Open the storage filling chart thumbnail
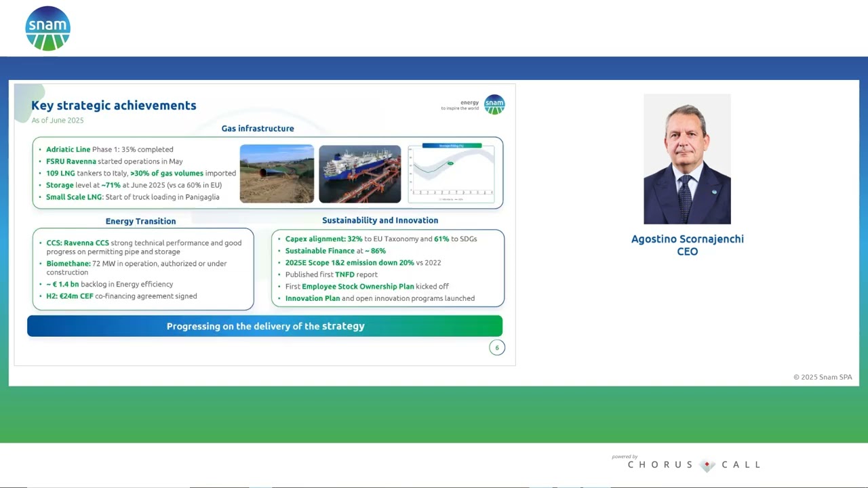This screenshot has width=868, height=488. point(451,173)
